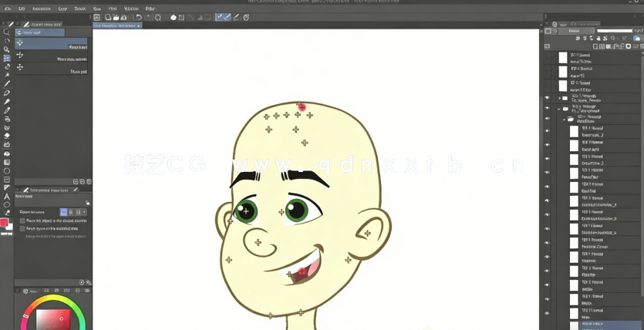Select the Auto select wand tool
644x330 pixels.
(x=7, y=75)
